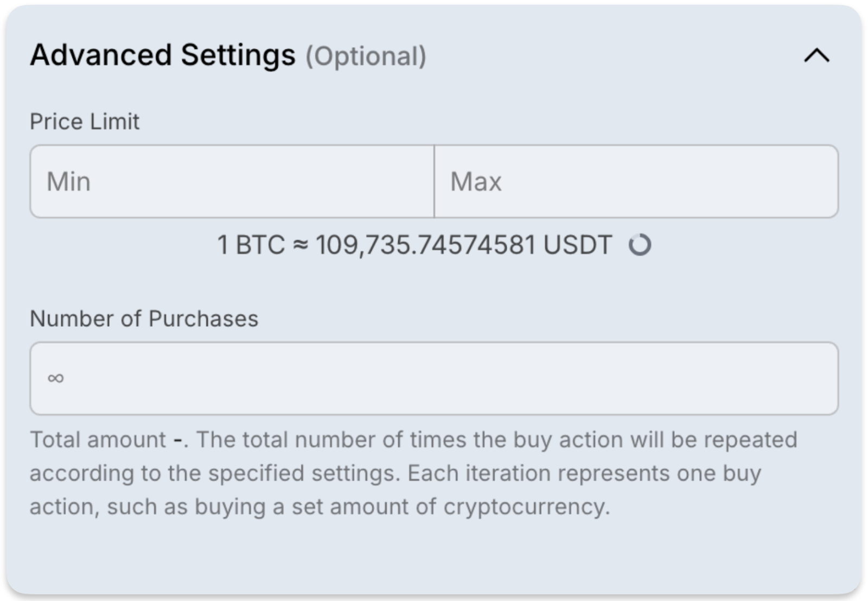The width and height of the screenshot is (868, 601).
Task: Click the infinity symbol placeholder
Action: 56,378
